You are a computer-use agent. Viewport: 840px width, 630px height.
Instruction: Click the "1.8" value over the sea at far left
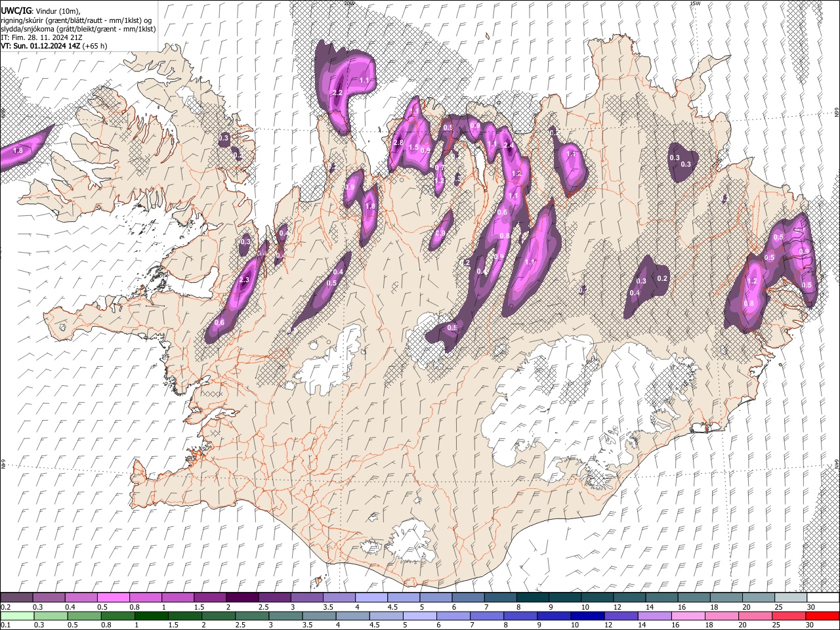pos(18,150)
